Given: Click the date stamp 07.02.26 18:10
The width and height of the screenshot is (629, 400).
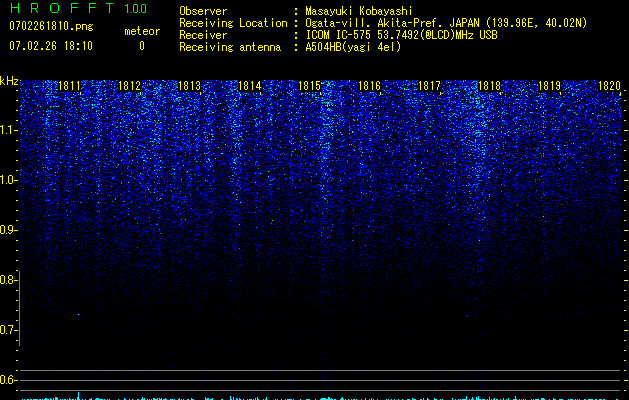Looking at the screenshot, I should [x=51, y=46].
